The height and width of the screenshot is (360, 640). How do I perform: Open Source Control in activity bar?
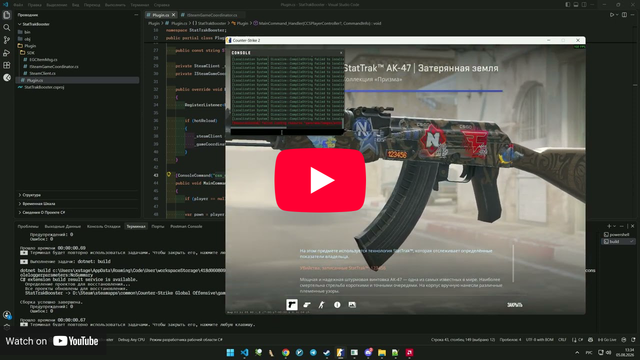(x=7, y=40)
